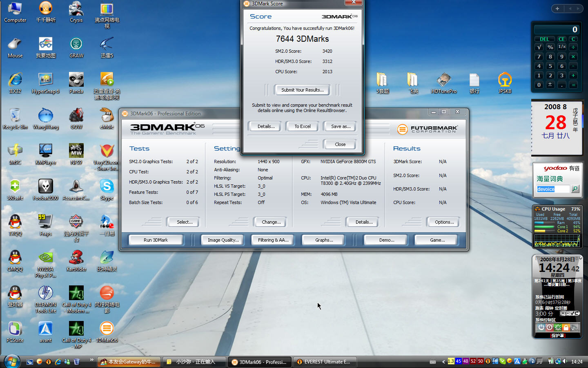Export the score To Excel
The width and height of the screenshot is (588, 368).
point(303,126)
